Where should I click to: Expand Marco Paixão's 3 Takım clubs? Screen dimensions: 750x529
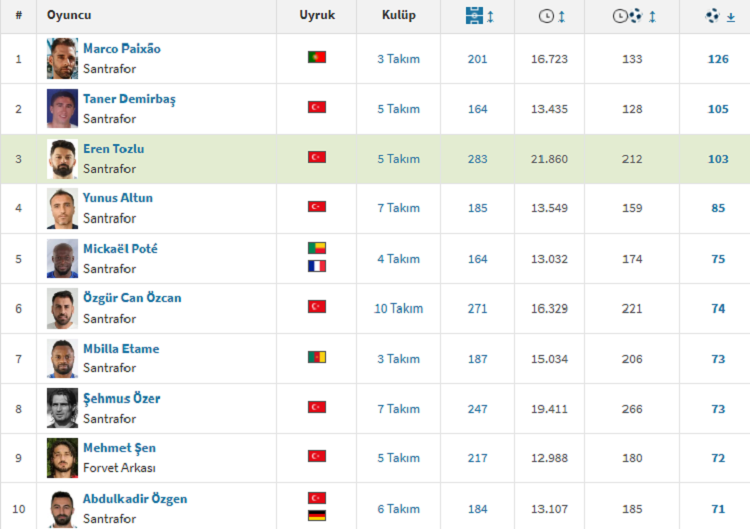(x=398, y=59)
